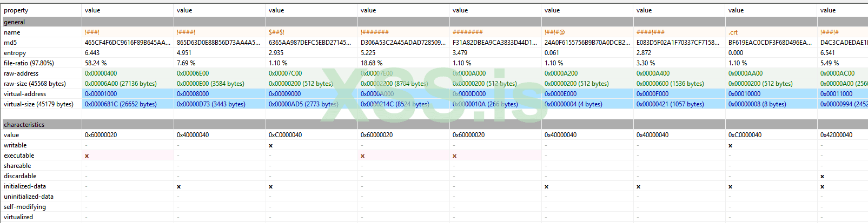Select the 'general' group row
This screenshot has height=223, width=868.
click(435, 22)
